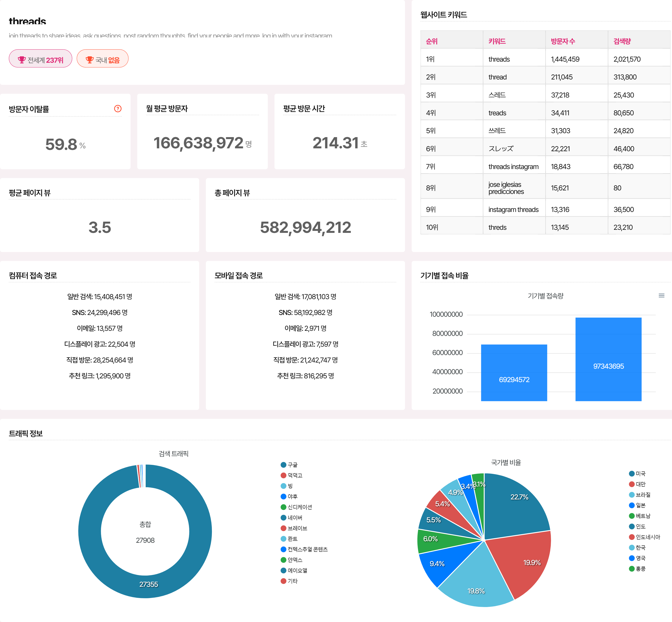Click the '국가별 비율' chart title
Image resolution: width=672 pixels, height=622 pixels.
(506, 462)
